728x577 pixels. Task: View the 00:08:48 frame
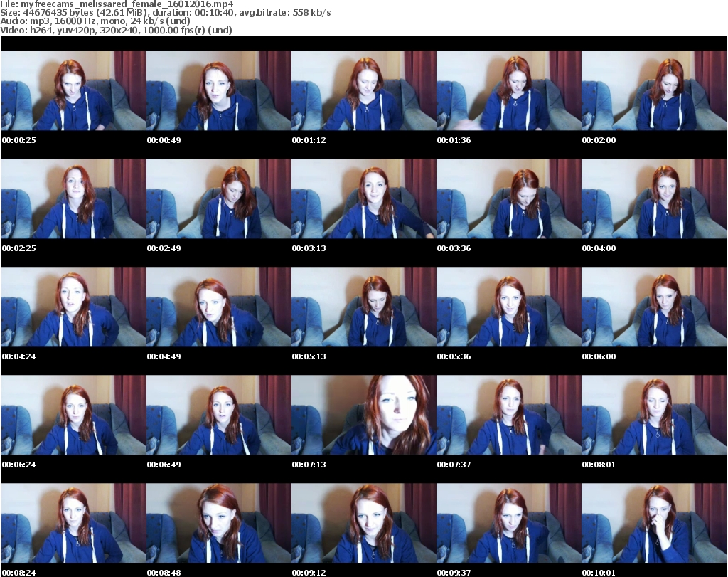219,523
